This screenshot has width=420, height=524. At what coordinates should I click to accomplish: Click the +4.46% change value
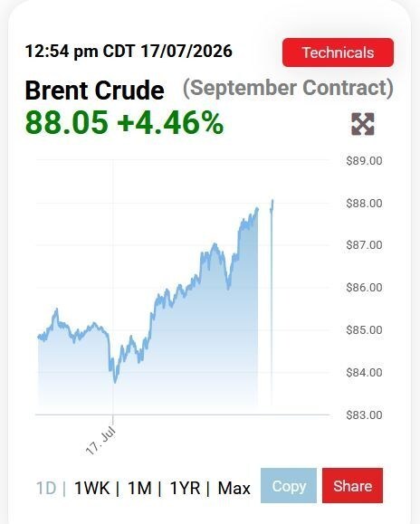coord(170,123)
